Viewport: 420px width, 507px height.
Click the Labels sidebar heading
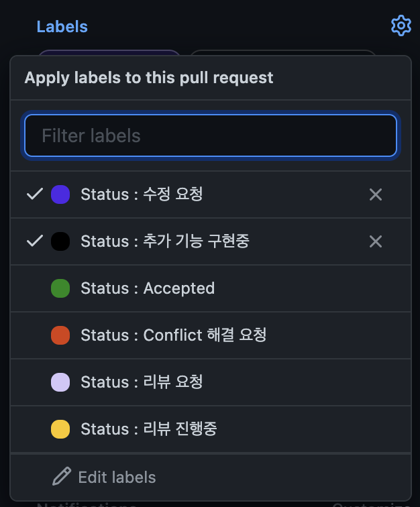pyautogui.click(x=62, y=27)
